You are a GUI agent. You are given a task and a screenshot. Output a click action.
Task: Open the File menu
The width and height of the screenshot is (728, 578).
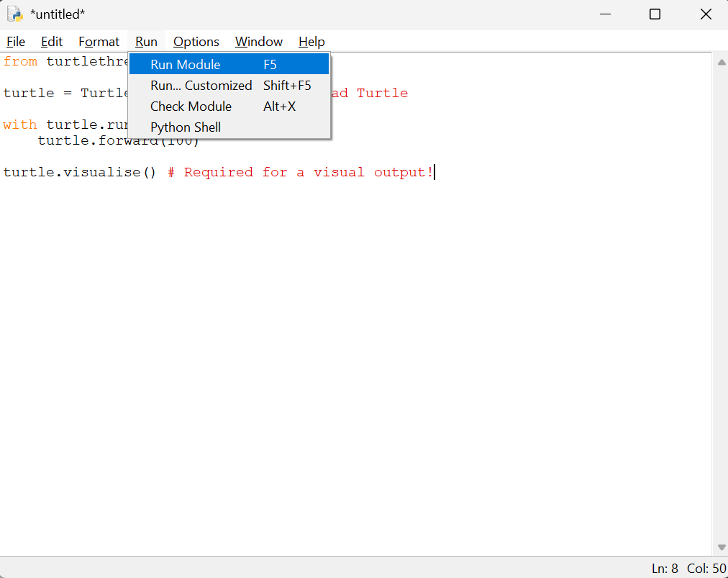pyautogui.click(x=16, y=42)
